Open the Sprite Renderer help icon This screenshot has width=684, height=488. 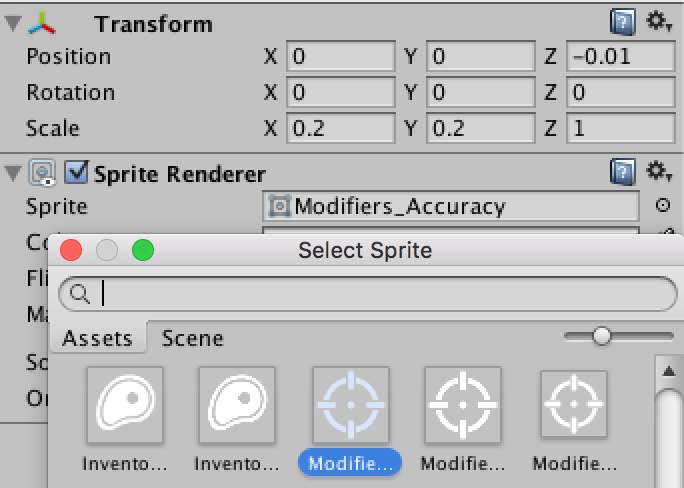622,173
